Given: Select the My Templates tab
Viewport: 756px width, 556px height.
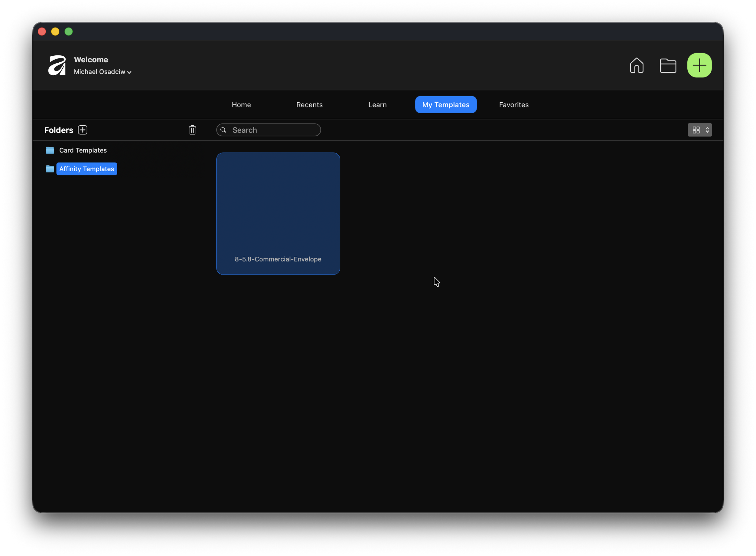Looking at the screenshot, I should 446,105.
